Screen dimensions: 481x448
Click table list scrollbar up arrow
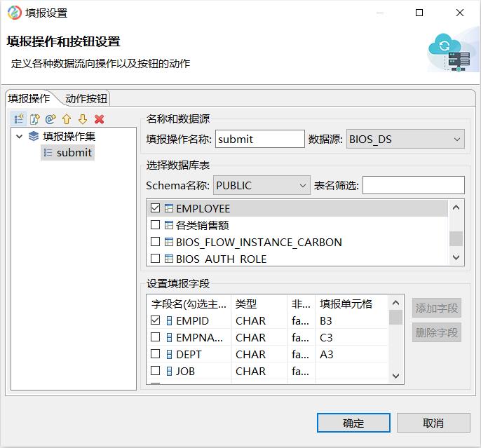pos(456,208)
